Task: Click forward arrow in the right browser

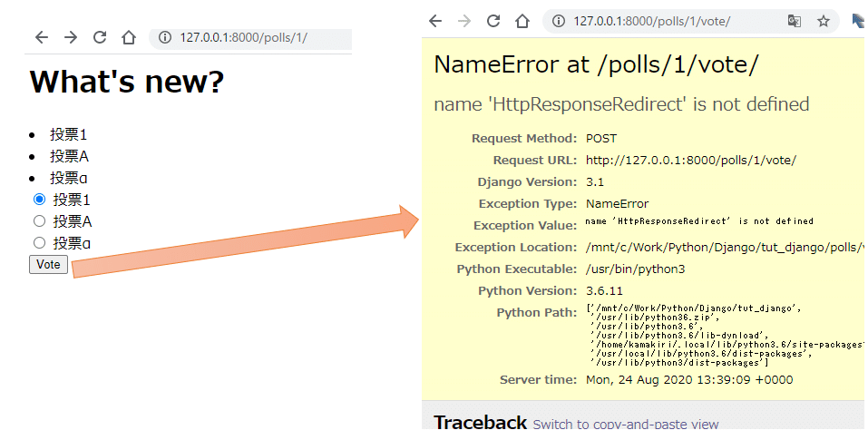Action: pyautogui.click(x=464, y=21)
